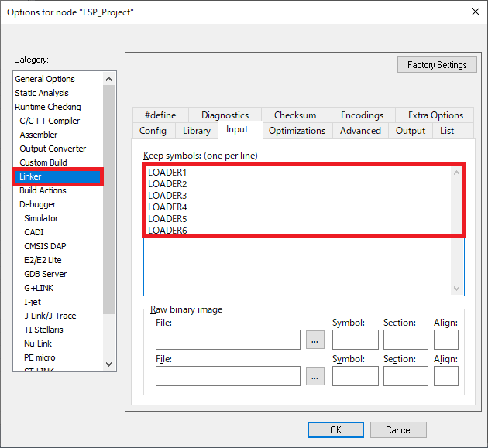Select Static Analysis category
Screen dimensions: 488x448
tap(42, 93)
